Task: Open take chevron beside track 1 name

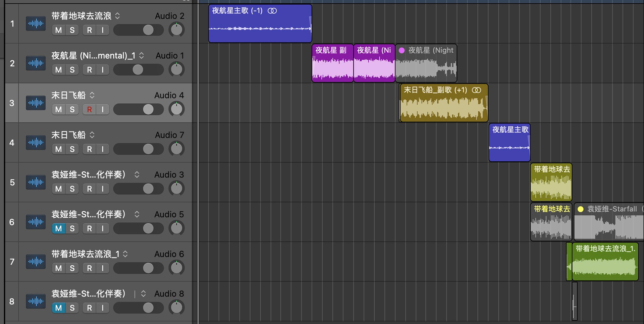Action: tap(117, 16)
